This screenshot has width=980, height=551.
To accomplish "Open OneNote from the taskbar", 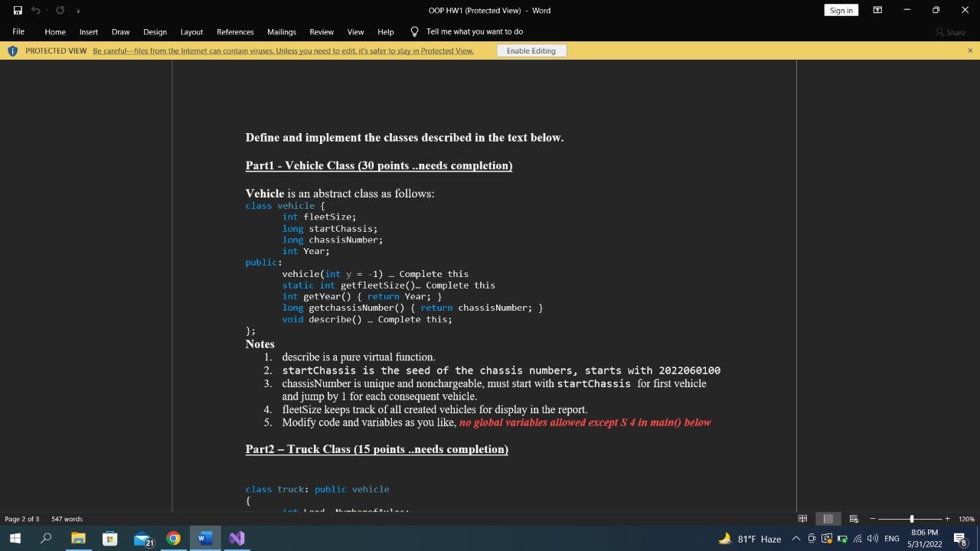I will tap(236, 538).
